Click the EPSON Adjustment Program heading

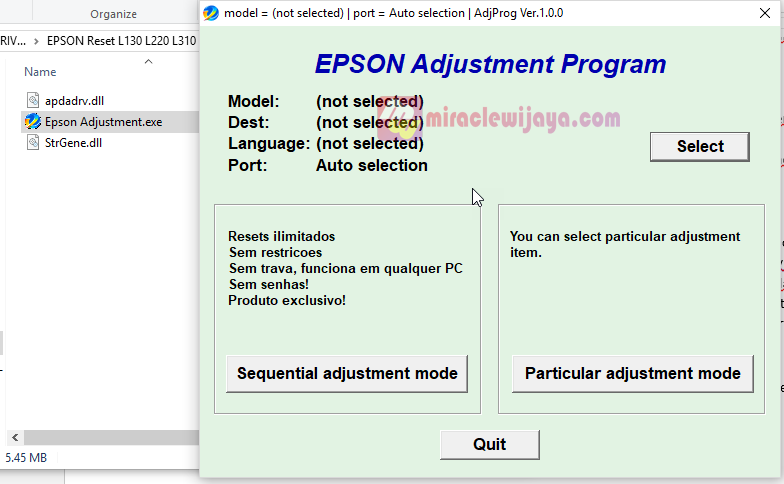coord(490,64)
